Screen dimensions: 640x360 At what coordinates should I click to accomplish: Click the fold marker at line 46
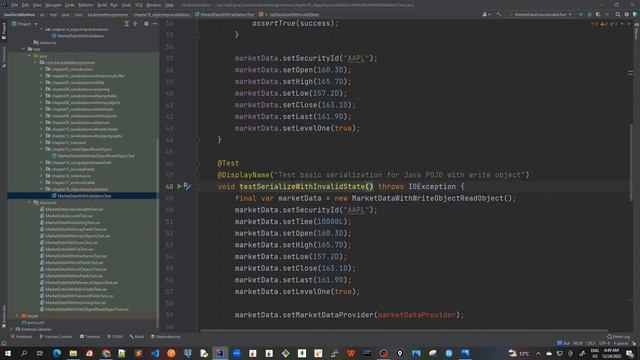(197, 163)
